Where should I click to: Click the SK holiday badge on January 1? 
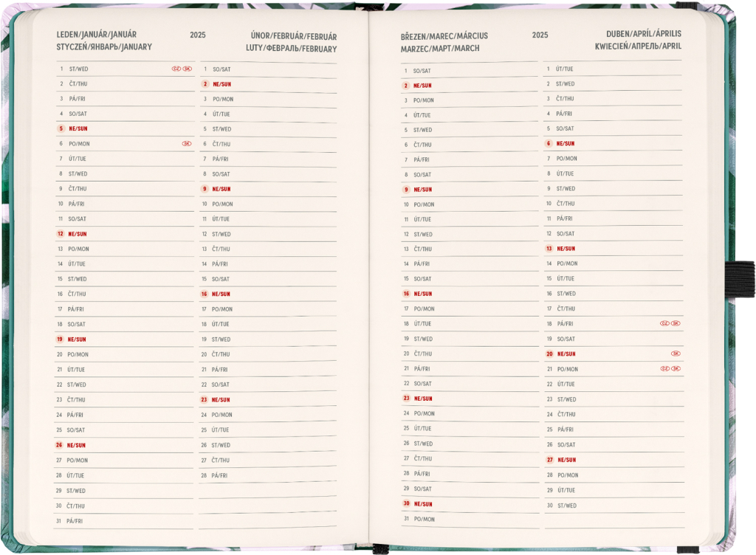pos(188,69)
